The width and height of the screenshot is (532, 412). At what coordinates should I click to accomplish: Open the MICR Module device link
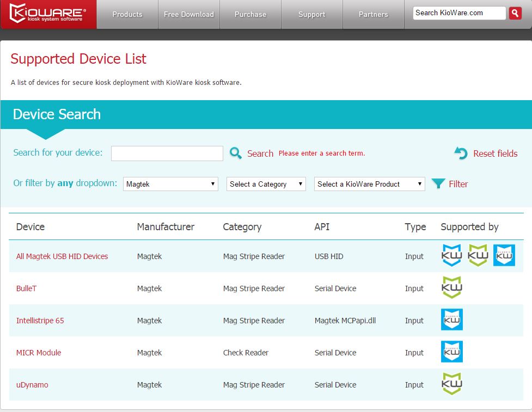point(39,353)
